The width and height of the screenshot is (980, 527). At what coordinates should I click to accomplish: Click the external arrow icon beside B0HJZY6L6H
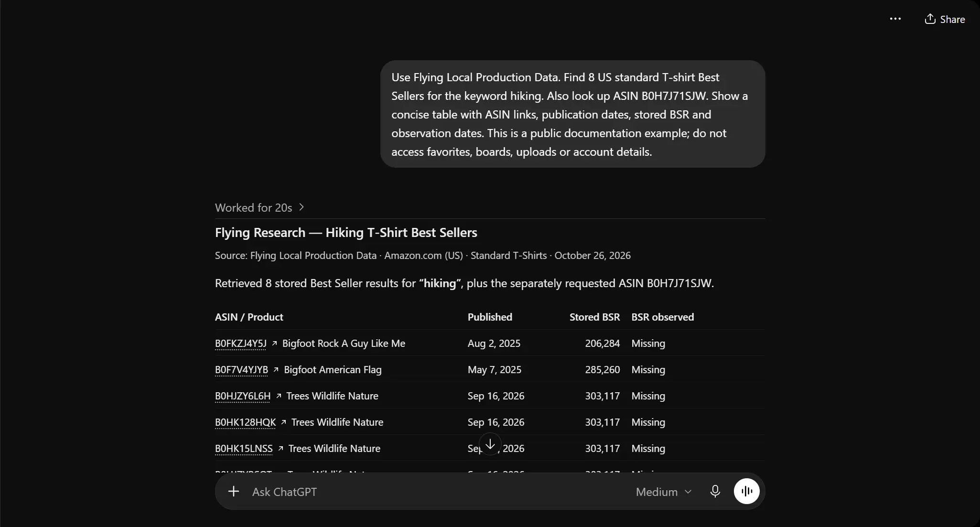pyautogui.click(x=279, y=396)
